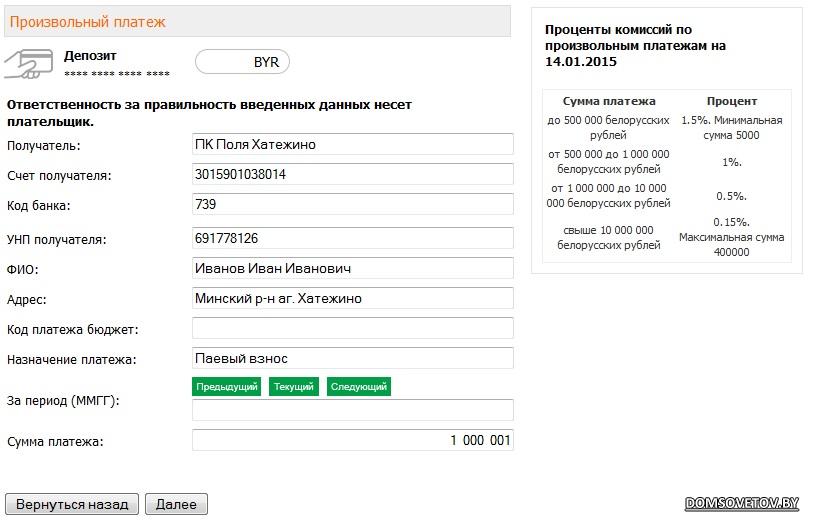Open the BYR currency selector
The height and width of the screenshot is (529, 813).
pyautogui.click(x=242, y=62)
